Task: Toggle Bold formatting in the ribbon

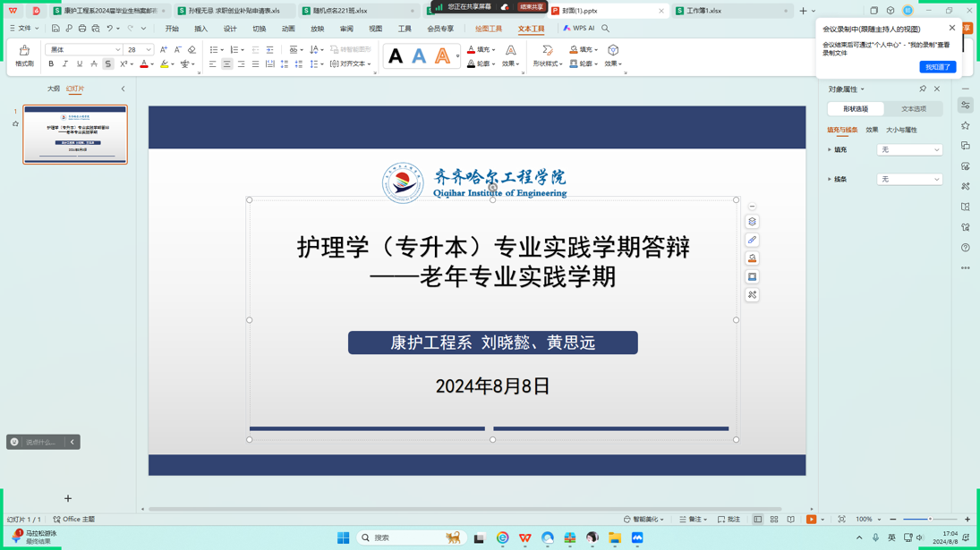Action: pyautogui.click(x=51, y=64)
